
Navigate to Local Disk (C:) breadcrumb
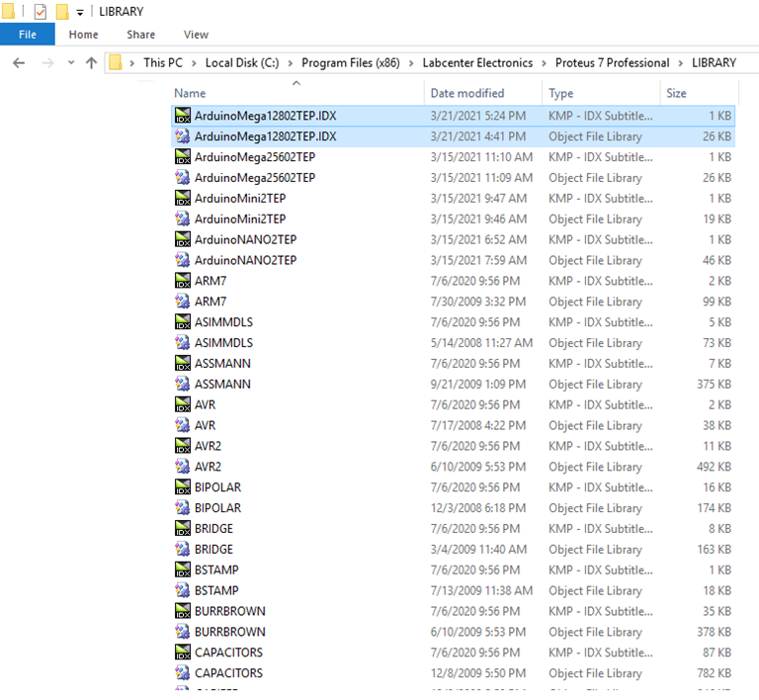click(x=241, y=62)
